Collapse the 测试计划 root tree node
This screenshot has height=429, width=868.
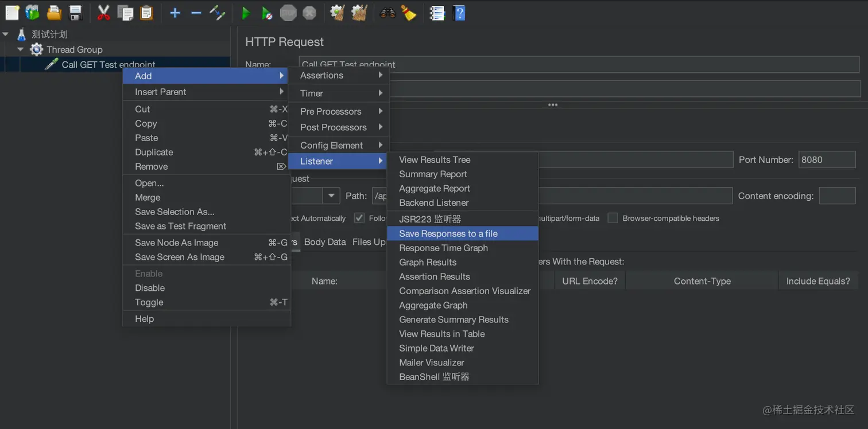(6, 34)
